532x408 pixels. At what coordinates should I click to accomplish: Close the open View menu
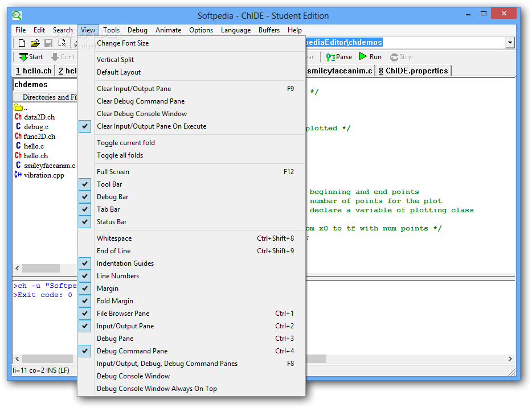point(88,30)
